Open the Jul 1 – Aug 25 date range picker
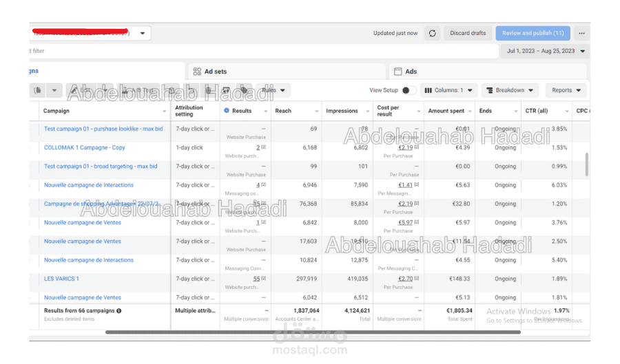 pyautogui.click(x=546, y=51)
